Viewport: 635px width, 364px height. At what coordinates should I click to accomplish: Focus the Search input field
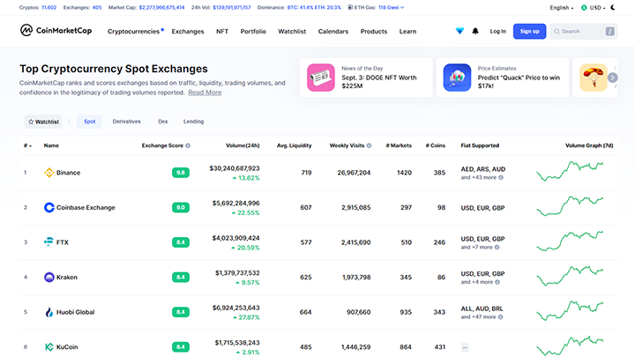(584, 31)
